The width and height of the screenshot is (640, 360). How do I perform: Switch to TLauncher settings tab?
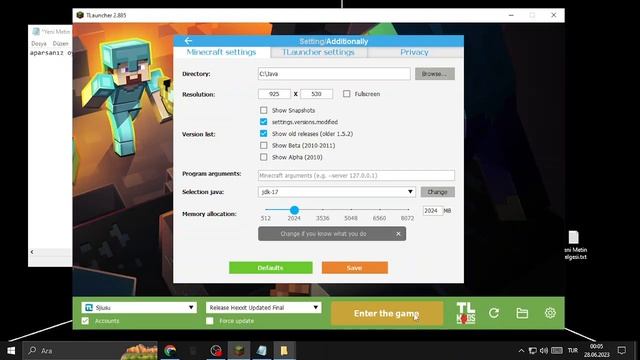point(318,52)
